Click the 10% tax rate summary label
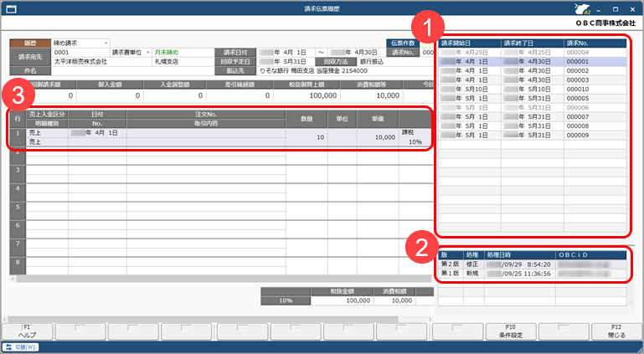This screenshot has height=354, width=644. point(286,300)
